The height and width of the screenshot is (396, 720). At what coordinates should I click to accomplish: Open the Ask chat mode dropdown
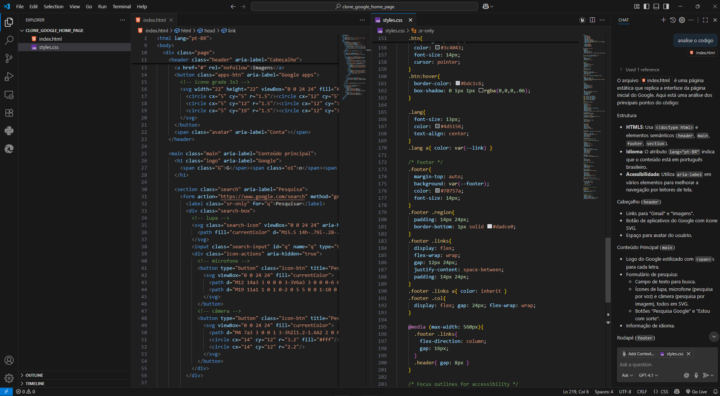click(627, 375)
